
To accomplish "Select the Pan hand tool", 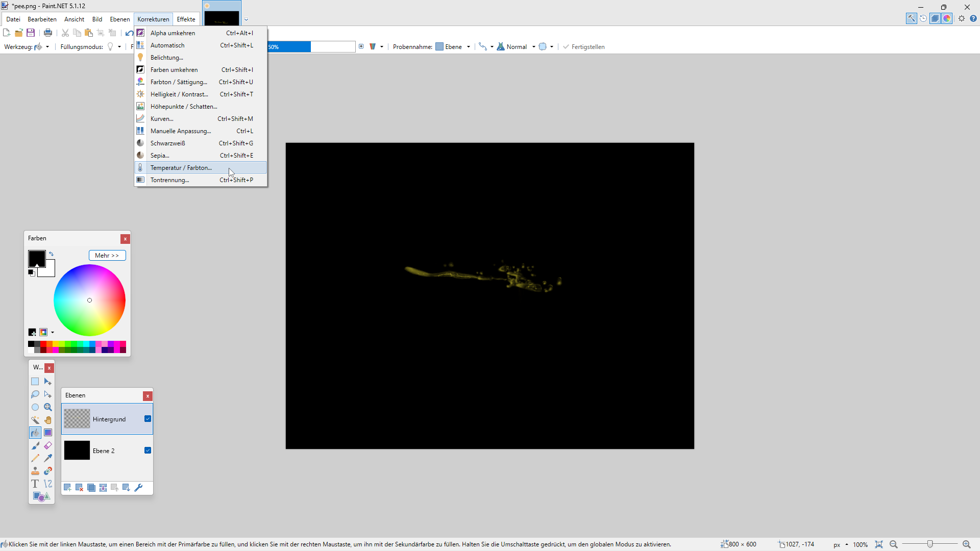I will tap(48, 420).
